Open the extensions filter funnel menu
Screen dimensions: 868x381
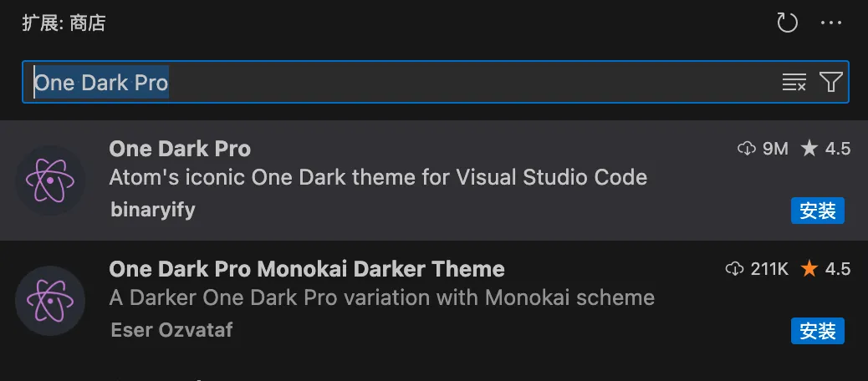click(x=830, y=82)
